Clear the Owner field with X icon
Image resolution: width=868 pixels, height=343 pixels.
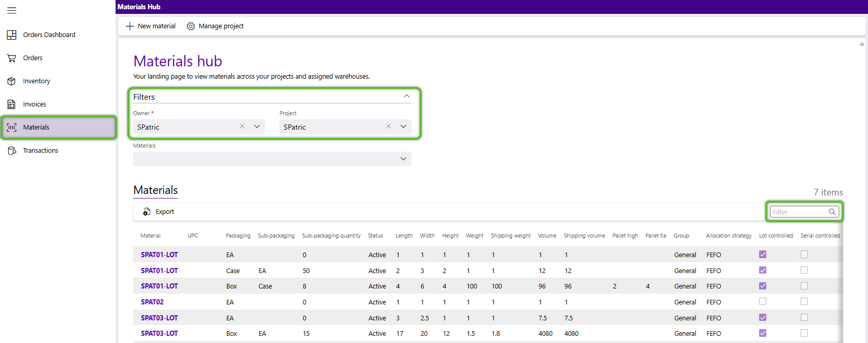[x=242, y=127]
